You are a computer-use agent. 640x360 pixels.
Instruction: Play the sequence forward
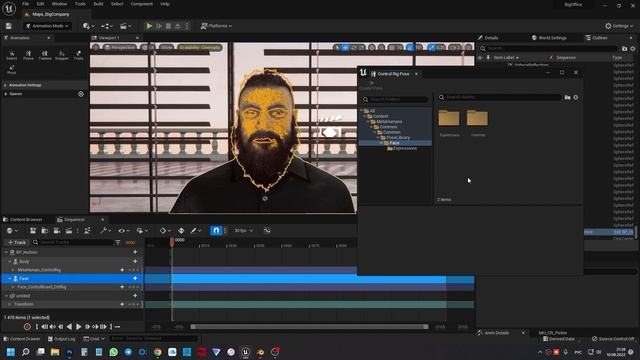point(78,327)
